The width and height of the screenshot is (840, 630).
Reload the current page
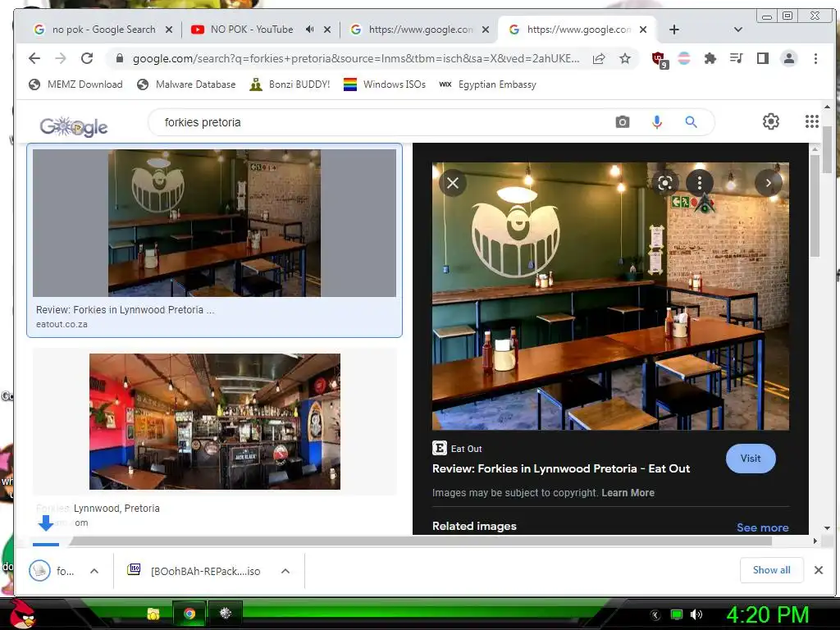[x=87, y=58]
